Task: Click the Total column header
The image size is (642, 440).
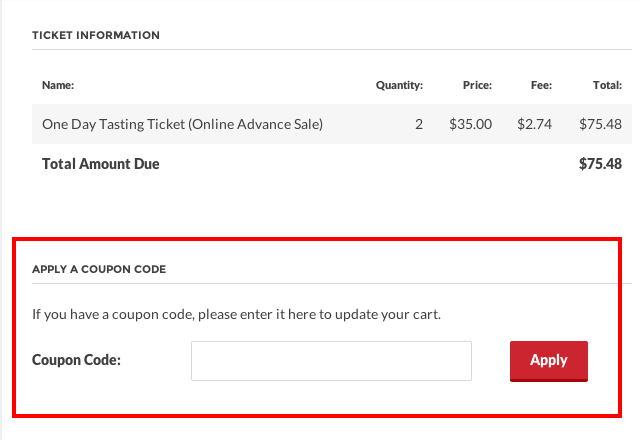Action: 607,85
